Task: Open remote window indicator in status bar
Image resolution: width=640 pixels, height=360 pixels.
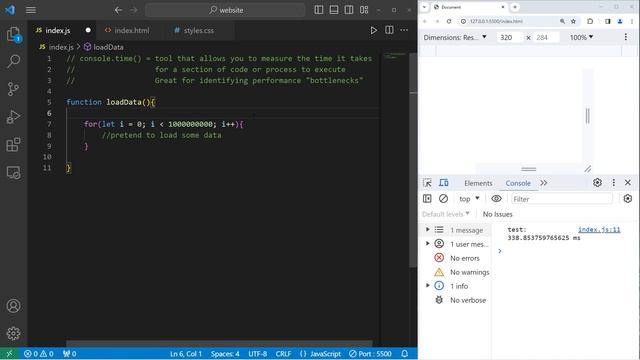Action: (9, 354)
